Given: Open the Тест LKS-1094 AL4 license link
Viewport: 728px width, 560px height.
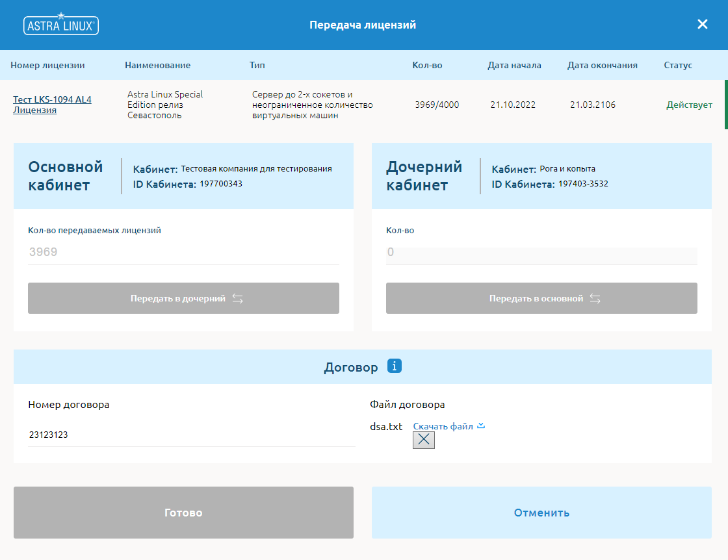Looking at the screenshot, I should coord(52,105).
